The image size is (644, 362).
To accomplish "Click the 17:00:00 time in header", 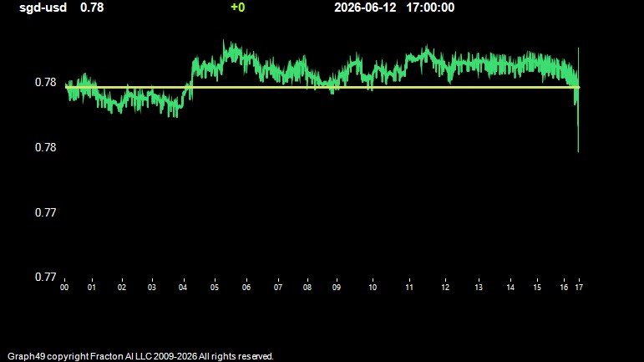I will (430, 8).
